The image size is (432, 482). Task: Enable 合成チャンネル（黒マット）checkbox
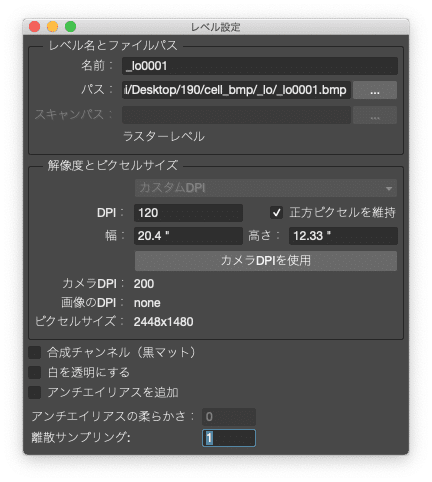pyautogui.click(x=34, y=352)
